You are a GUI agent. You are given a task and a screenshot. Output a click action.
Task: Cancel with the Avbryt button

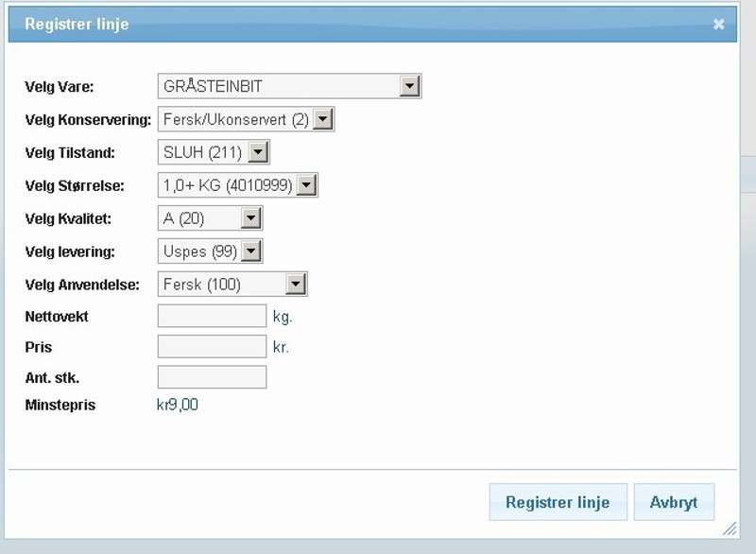674,502
